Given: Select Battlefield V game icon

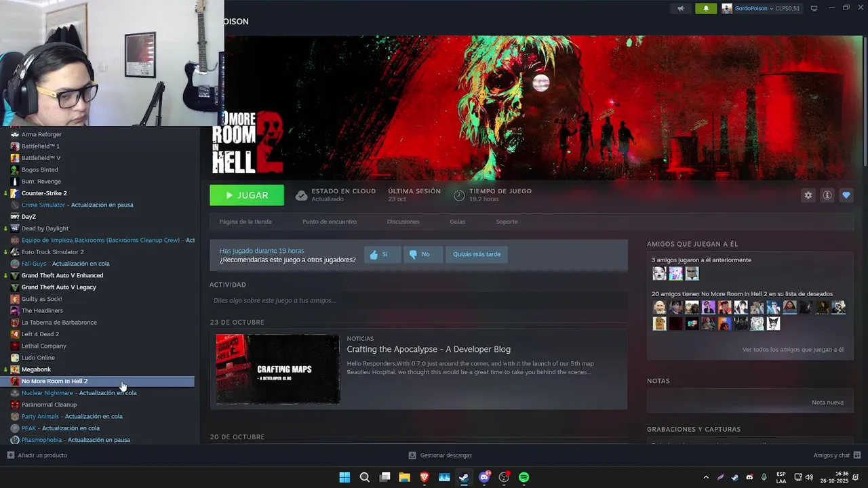Looking at the screenshot, I should coord(15,157).
